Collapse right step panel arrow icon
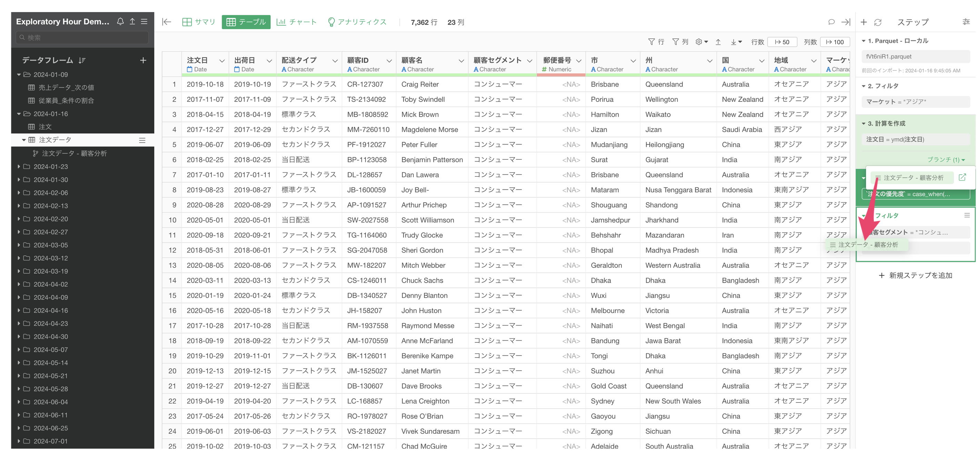980x459 pixels. pyautogui.click(x=845, y=22)
